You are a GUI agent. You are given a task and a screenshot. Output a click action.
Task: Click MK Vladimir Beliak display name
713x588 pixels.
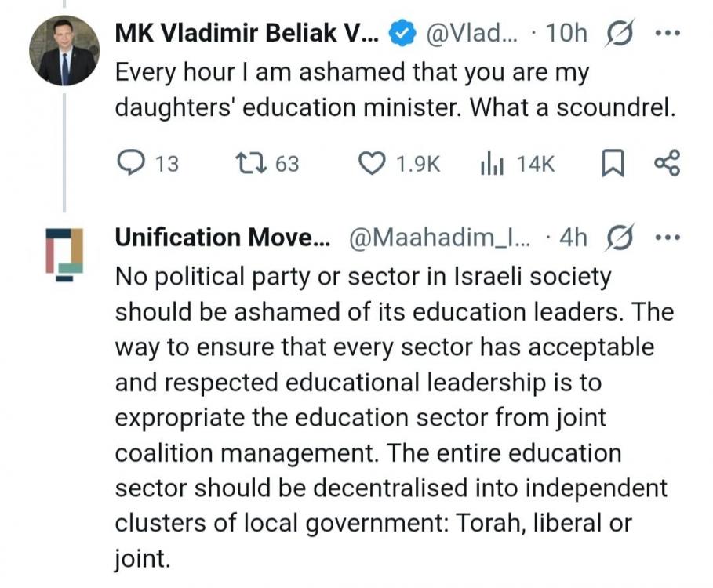(246, 33)
